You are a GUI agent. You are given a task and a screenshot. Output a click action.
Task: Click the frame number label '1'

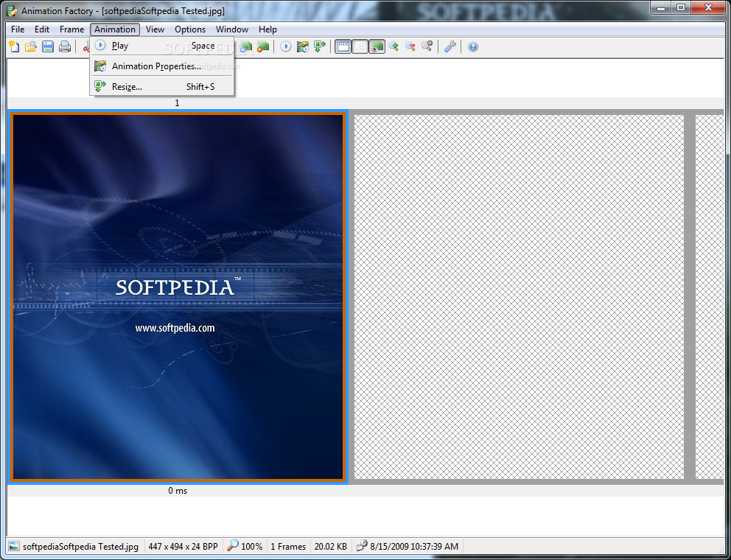[177, 103]
